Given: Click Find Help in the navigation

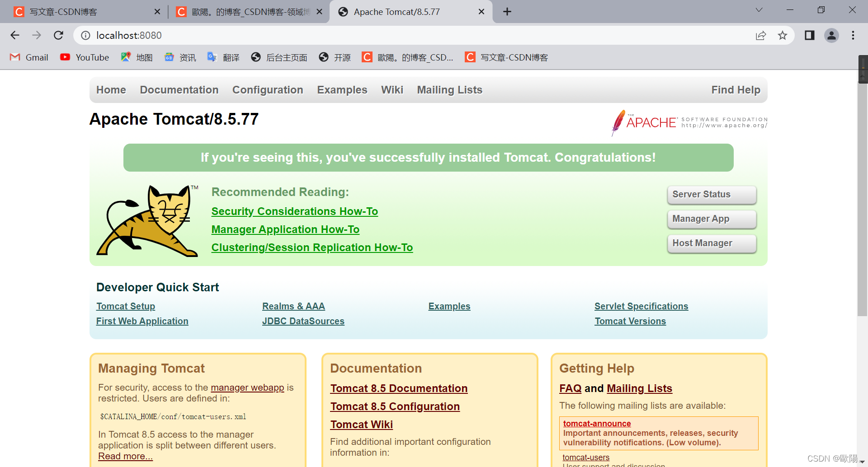Looking at the screenshot, I should point(736,90).
